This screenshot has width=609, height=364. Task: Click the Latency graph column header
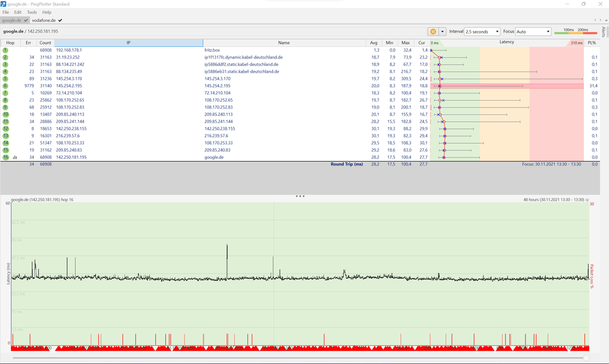pos(507,42)
